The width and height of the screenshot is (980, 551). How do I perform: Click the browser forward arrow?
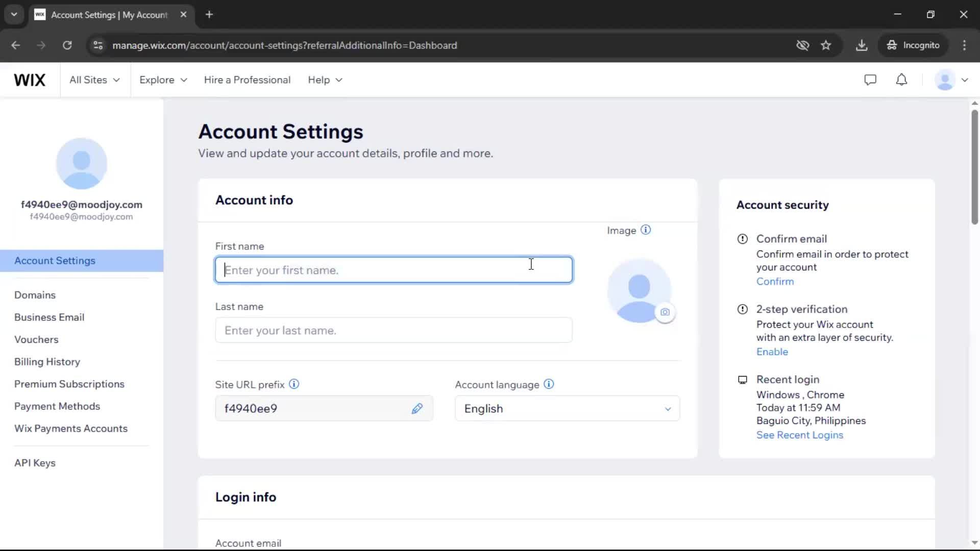click(x=41, y=45)
